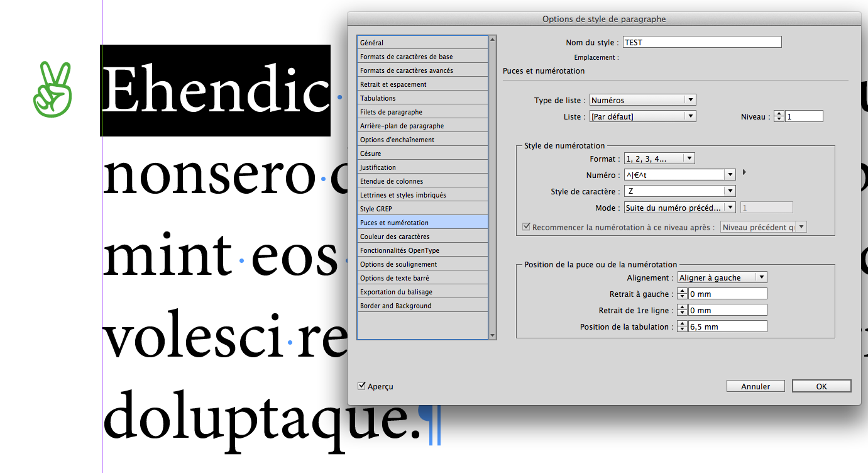The width and height of the screenshot is (868, 473).
Task: Click category list scrollbar up arrow
Action: point(493,39)
